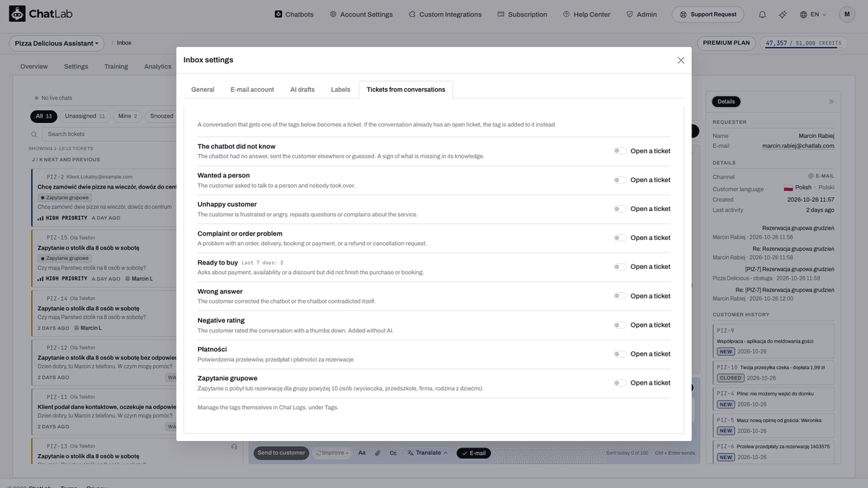Filter tickets by Snoozed
This screenshot has width=868, height=488.
(161, 116)
